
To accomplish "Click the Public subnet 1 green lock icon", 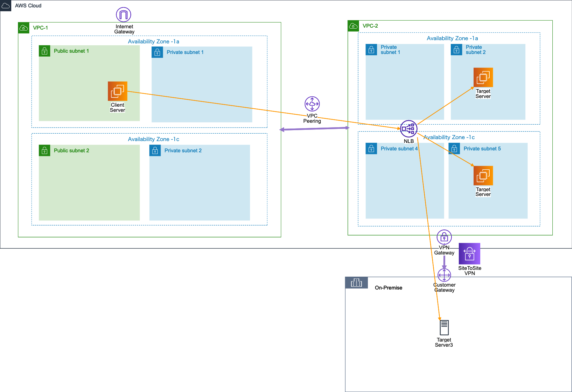I will [x=44, y=51].
